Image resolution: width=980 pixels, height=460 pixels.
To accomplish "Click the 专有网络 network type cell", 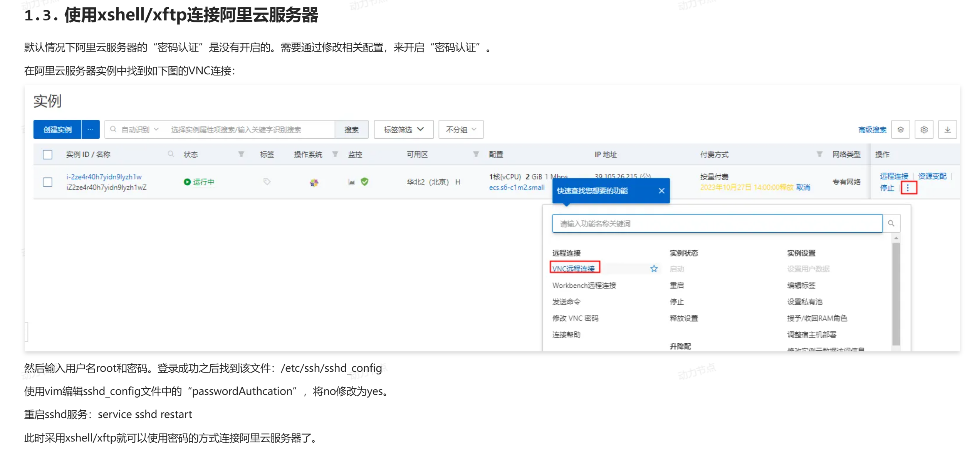I will coord(846,182).
